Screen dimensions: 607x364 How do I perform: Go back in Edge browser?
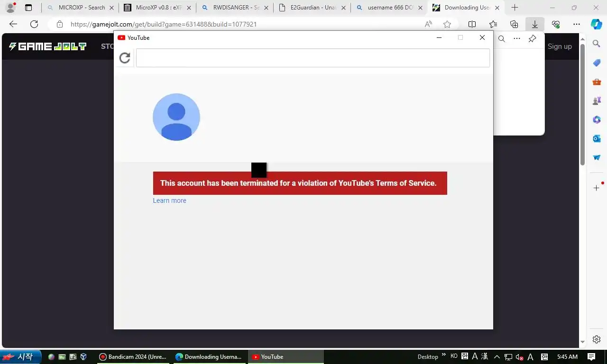tap(13, 24)
